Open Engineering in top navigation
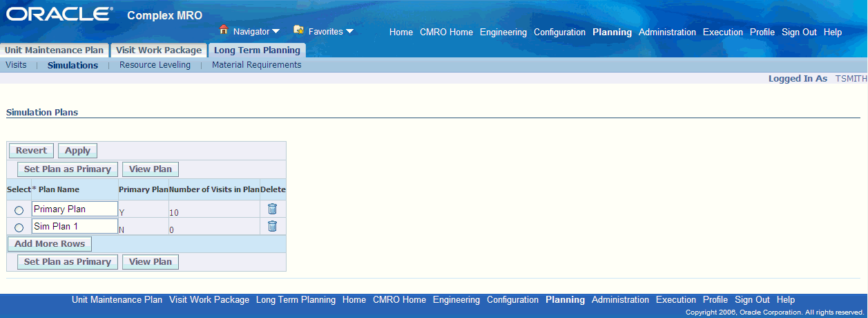 503,32
